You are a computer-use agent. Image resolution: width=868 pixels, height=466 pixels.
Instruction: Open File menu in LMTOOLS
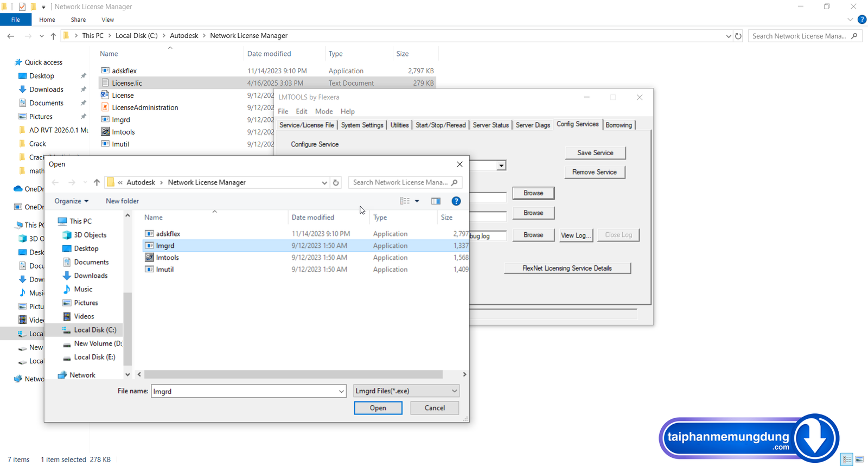[283, 111]
